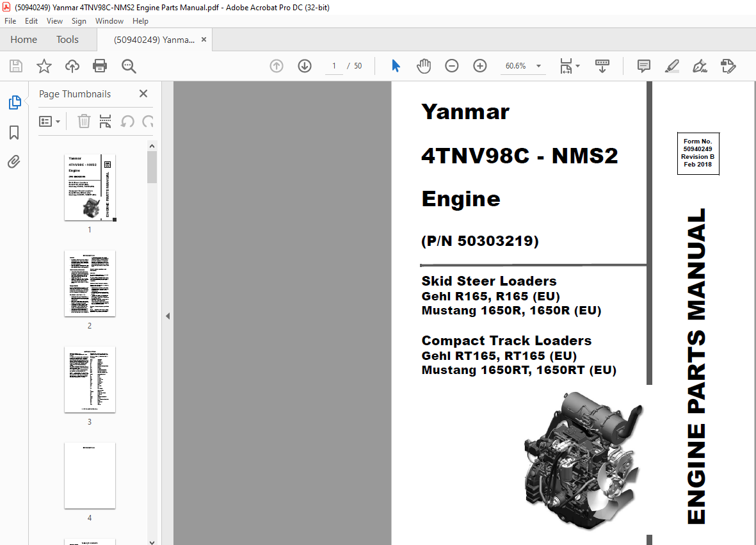Open the Bookmarks sidebar panel
Image resolution: width=756 pixels, height=545 pixels.
click(14, 133)
